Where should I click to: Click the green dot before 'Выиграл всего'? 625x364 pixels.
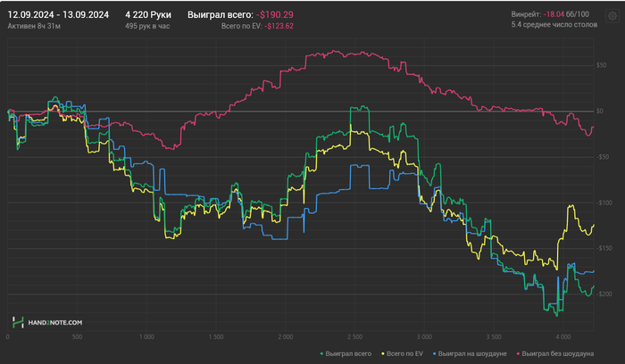(x=321, y=353)
